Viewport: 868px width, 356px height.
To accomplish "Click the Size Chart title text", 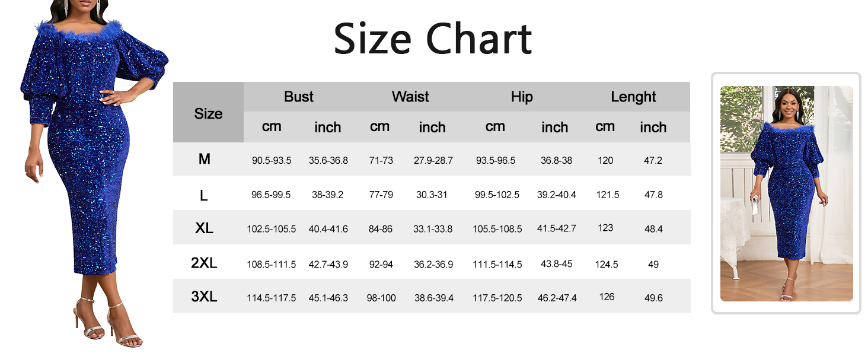I will tap(433, 39).
